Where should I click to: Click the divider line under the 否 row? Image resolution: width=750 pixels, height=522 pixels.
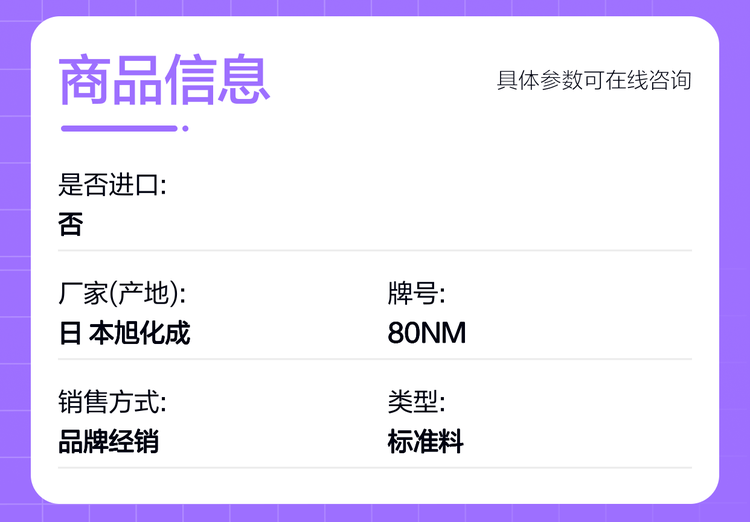375,250
